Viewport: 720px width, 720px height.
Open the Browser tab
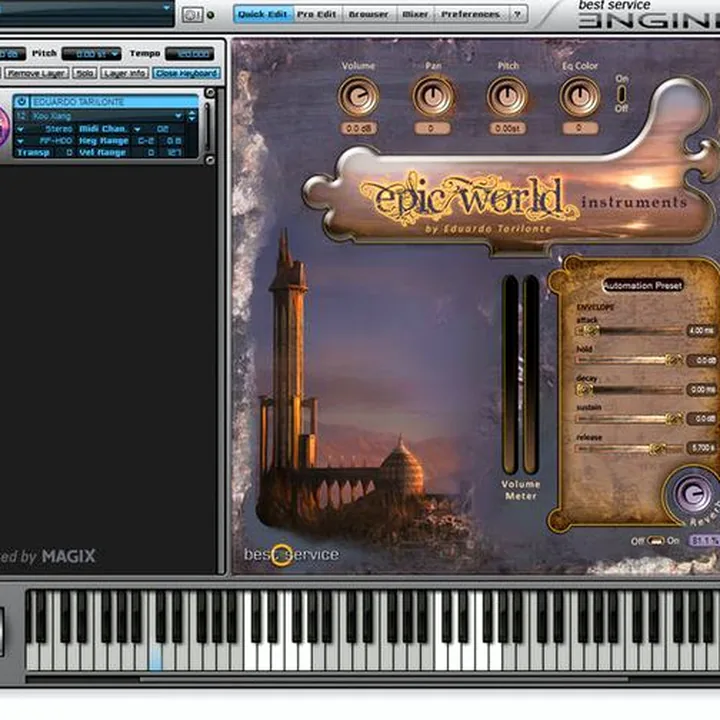tap(369, 14)
